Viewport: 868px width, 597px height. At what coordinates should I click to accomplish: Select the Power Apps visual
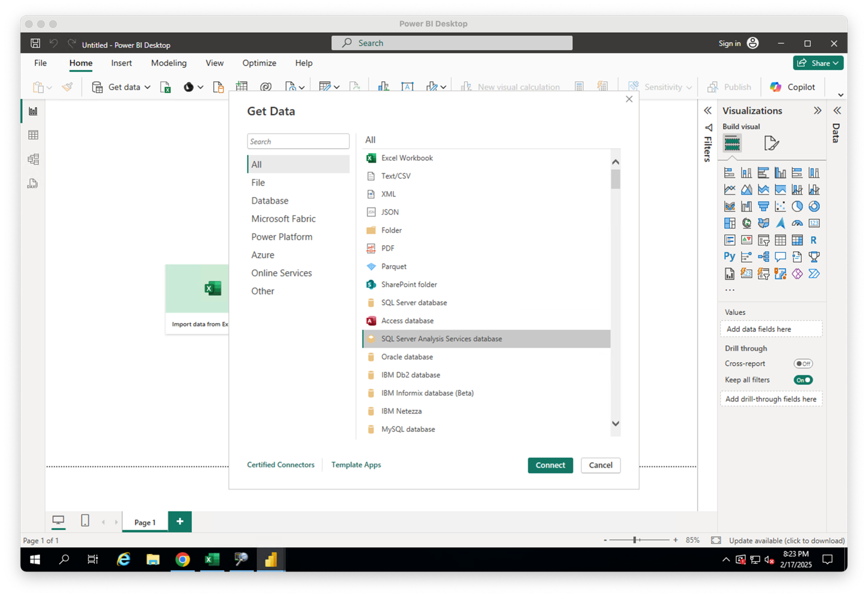pos(797,274)
